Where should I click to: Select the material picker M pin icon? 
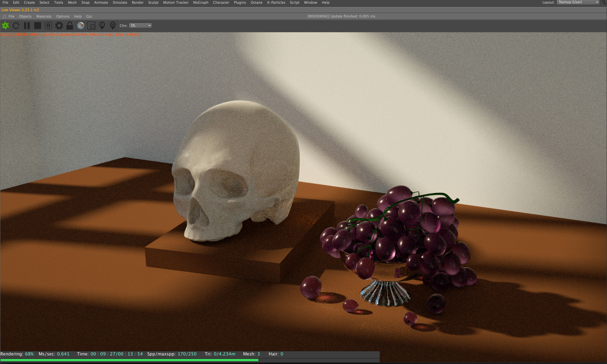click(113, 25)
